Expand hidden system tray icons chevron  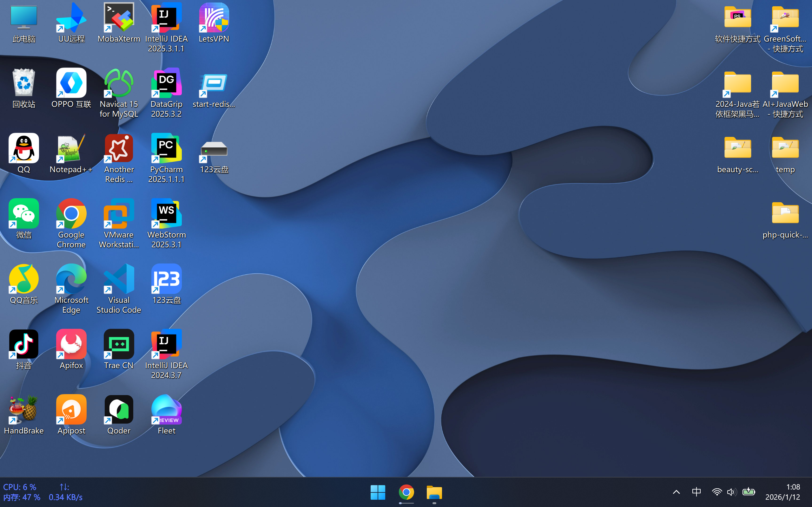click(676, 492)
